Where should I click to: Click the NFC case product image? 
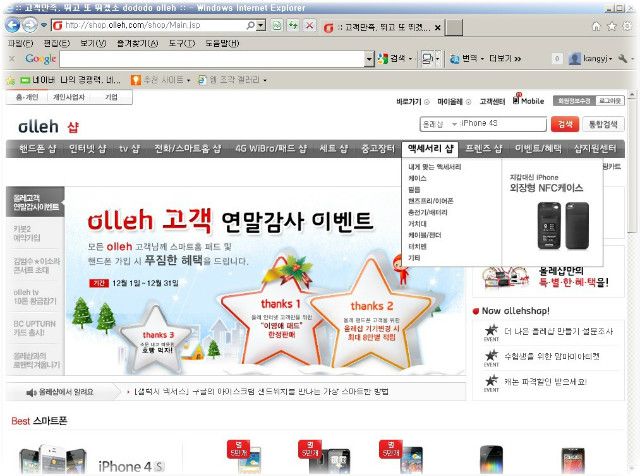(563, 225)
